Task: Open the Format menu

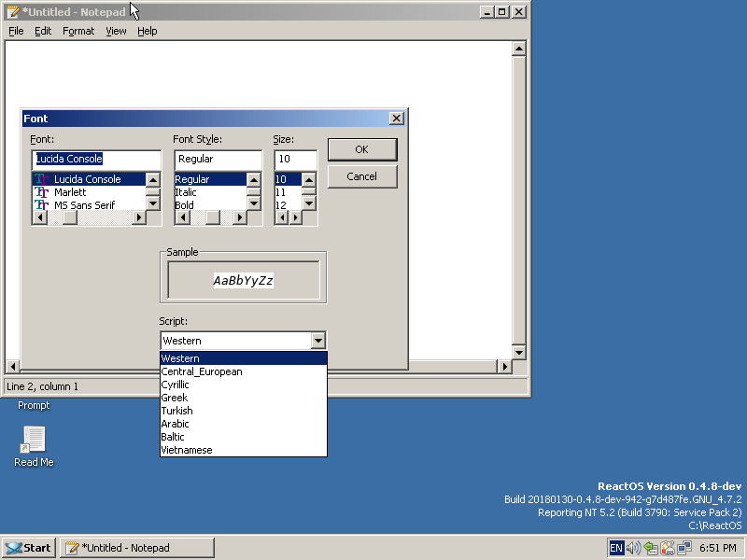Action: point(78,31)
